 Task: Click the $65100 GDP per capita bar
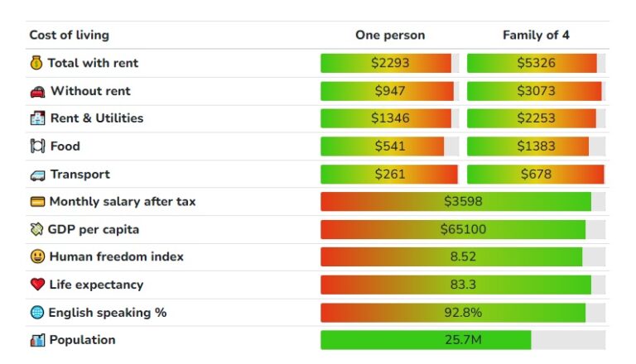[462, 229]
